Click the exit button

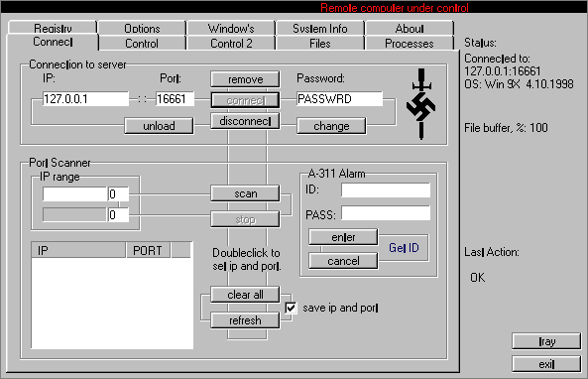546,364
